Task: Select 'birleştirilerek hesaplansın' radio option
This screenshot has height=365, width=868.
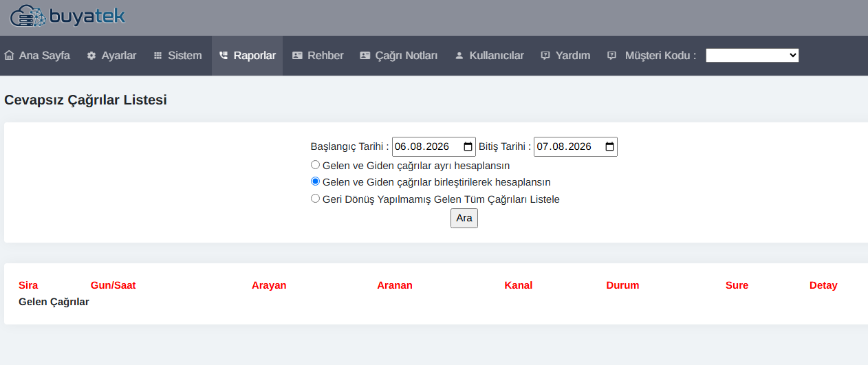Action: click(315, 181)
